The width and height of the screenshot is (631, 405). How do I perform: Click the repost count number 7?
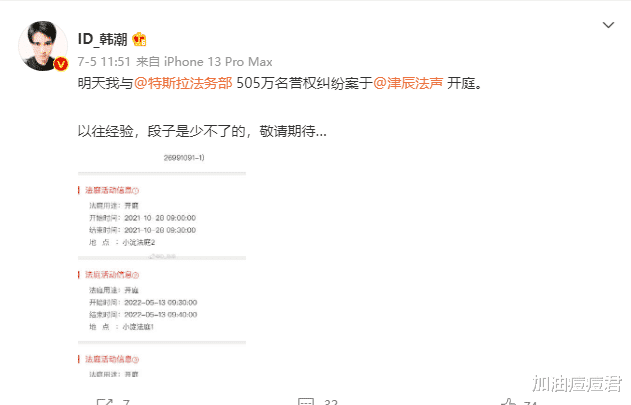tap(126, 402)
